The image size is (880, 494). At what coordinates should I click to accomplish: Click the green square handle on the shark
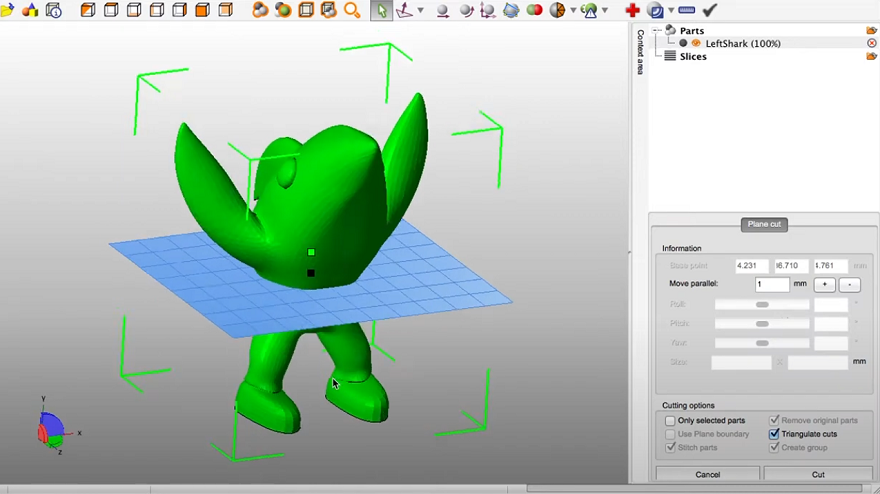[311, 252]
